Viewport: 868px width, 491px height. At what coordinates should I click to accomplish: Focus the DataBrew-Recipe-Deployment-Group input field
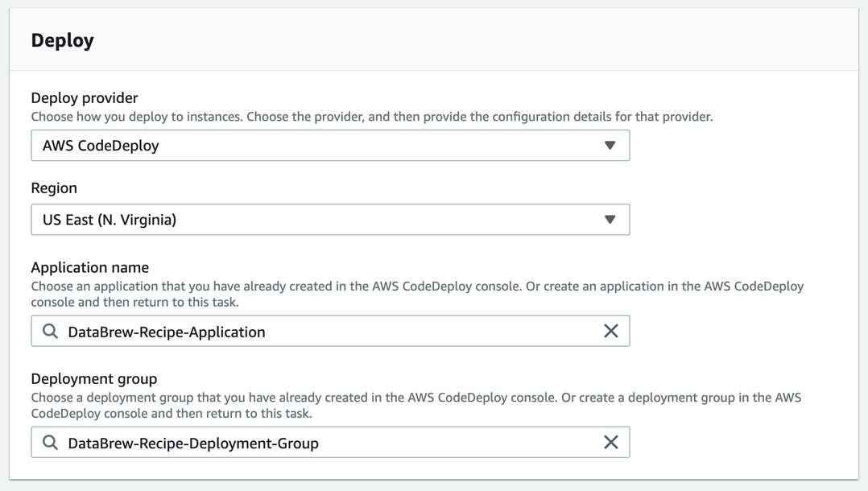322,443
